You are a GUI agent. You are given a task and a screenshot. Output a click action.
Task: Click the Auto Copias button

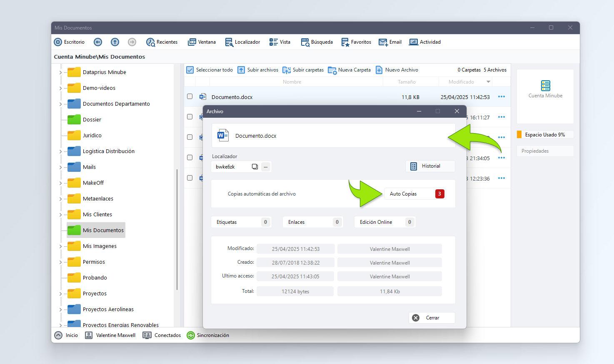(x=414, y=194)
